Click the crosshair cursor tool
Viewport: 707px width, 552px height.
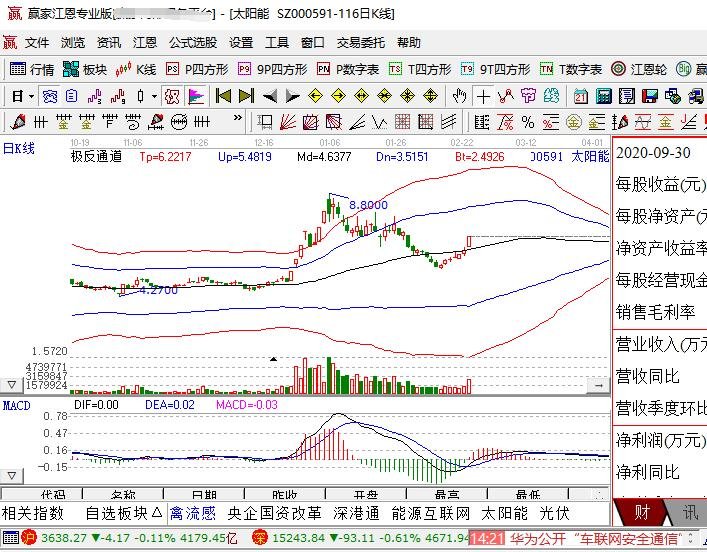484,96
